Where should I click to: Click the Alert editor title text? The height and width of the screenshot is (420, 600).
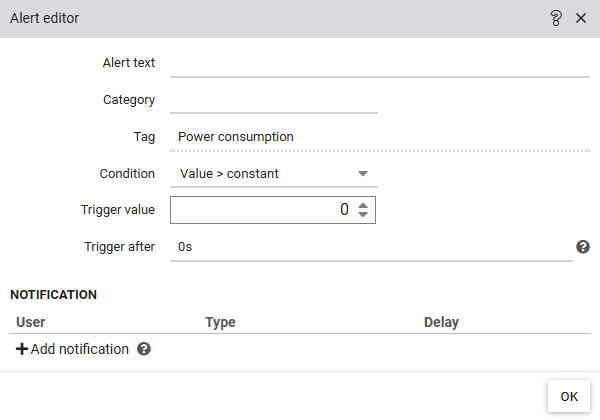click(x=45, y=18)
